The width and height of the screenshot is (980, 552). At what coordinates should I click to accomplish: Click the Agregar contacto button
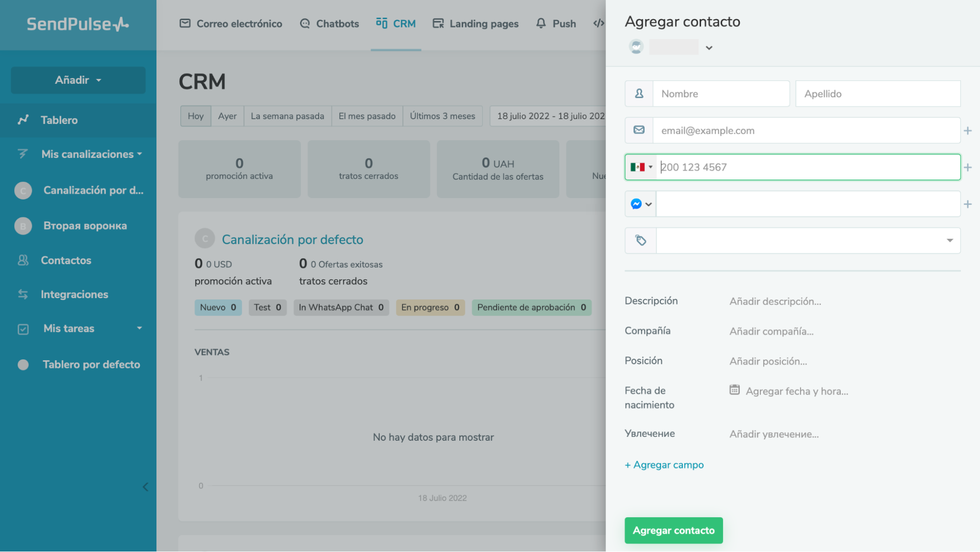[674, 530]
